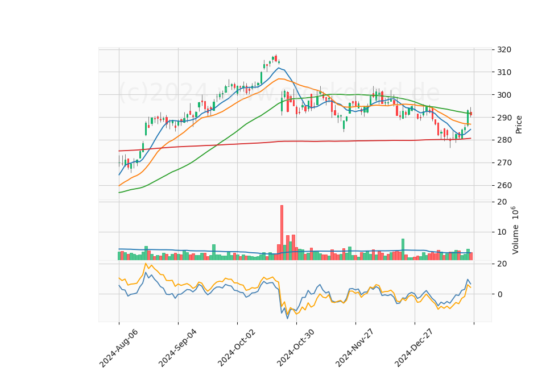Click the 2024-Aug-06 date label

click(119, 348)
